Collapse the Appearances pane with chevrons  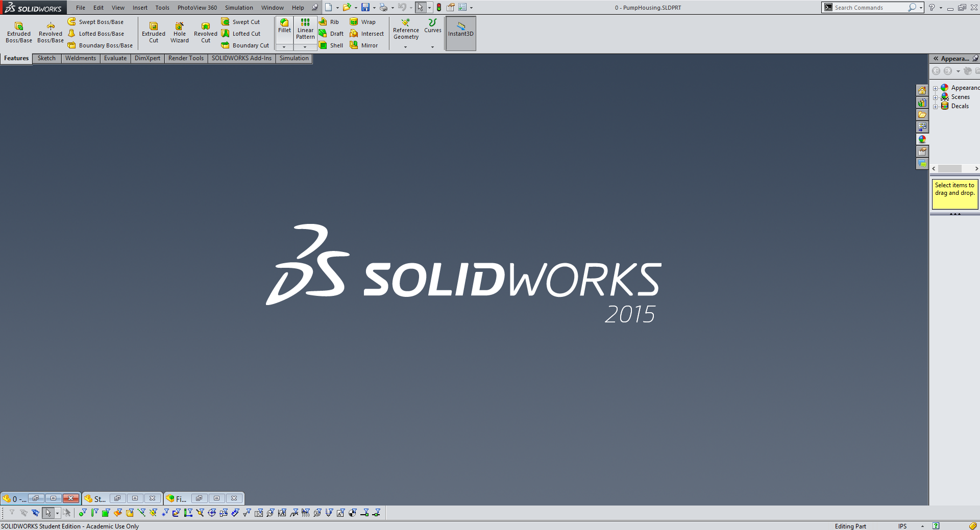[936, 58]
